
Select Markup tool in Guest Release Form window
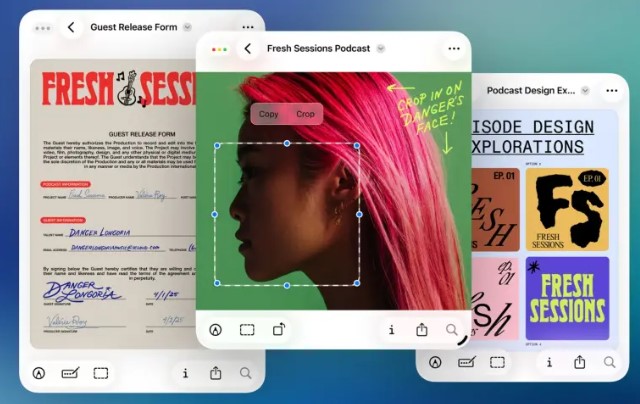click(39, 373)
